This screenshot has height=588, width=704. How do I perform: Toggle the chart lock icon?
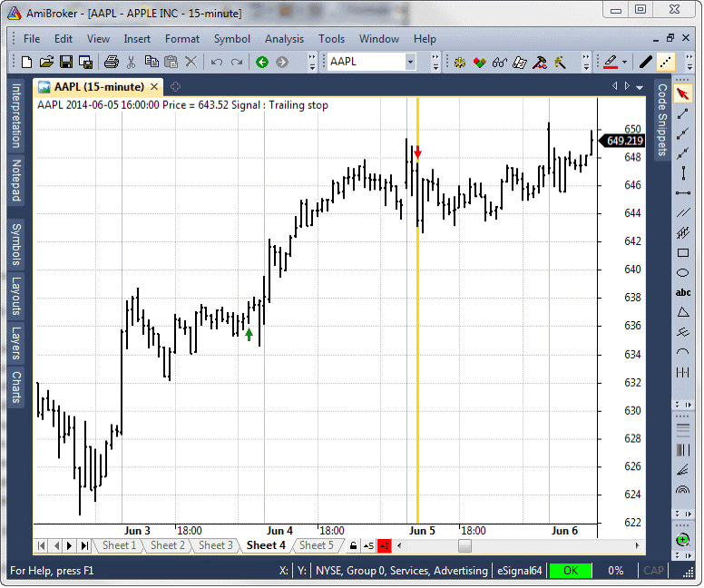pyautogui.click(x=353, y=545)
